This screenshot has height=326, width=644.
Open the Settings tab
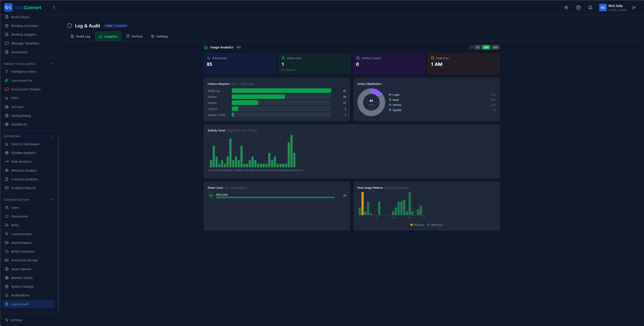(x=160, y=36)
